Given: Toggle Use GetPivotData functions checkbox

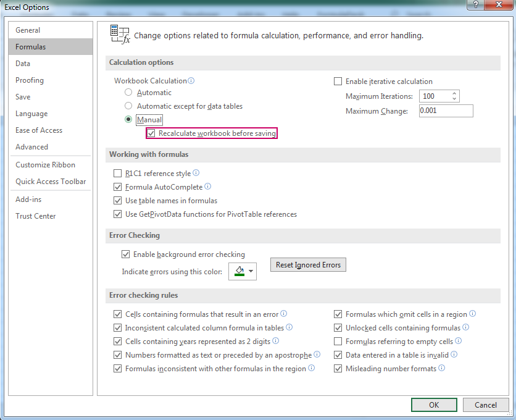Looking at the screenshot, I should coord(117,214).
